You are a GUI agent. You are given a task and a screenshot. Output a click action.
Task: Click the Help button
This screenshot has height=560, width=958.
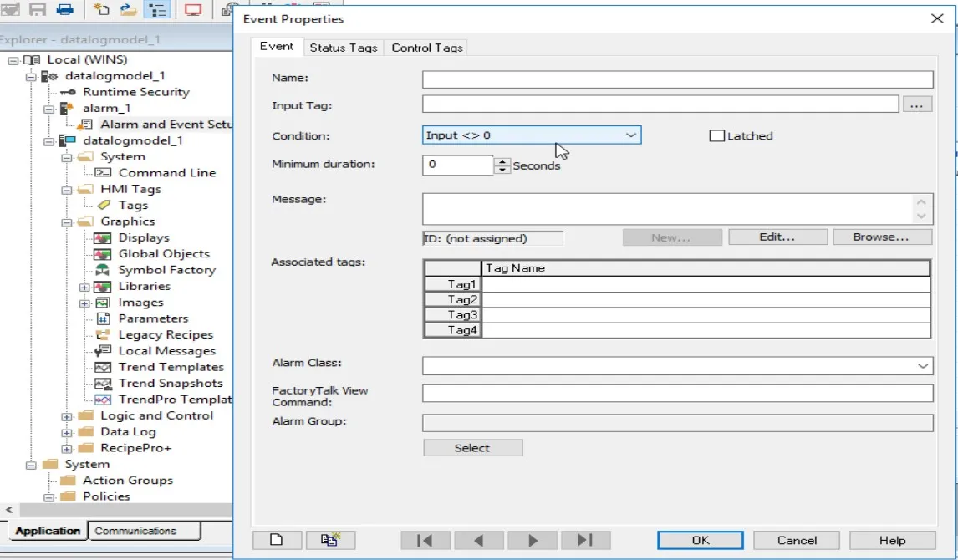coord(892,540)
